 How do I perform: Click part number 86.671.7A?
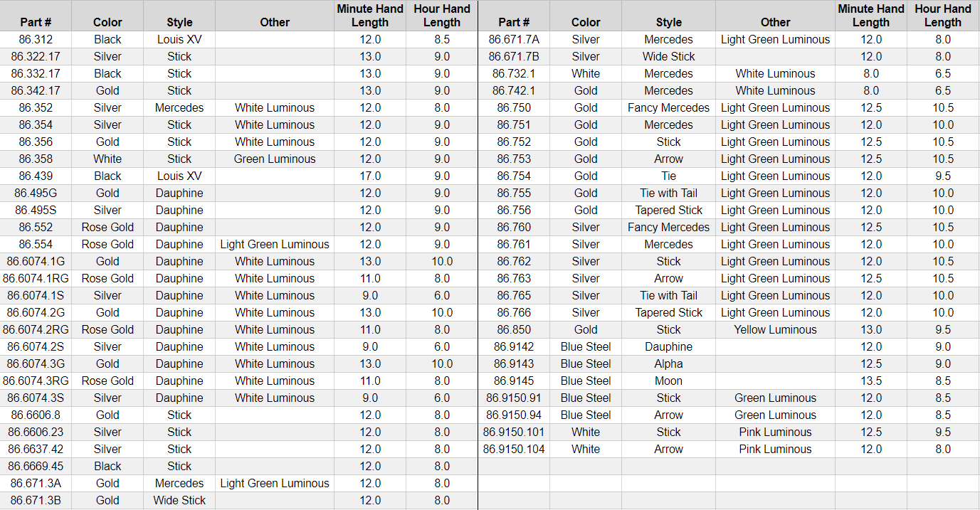514,40
